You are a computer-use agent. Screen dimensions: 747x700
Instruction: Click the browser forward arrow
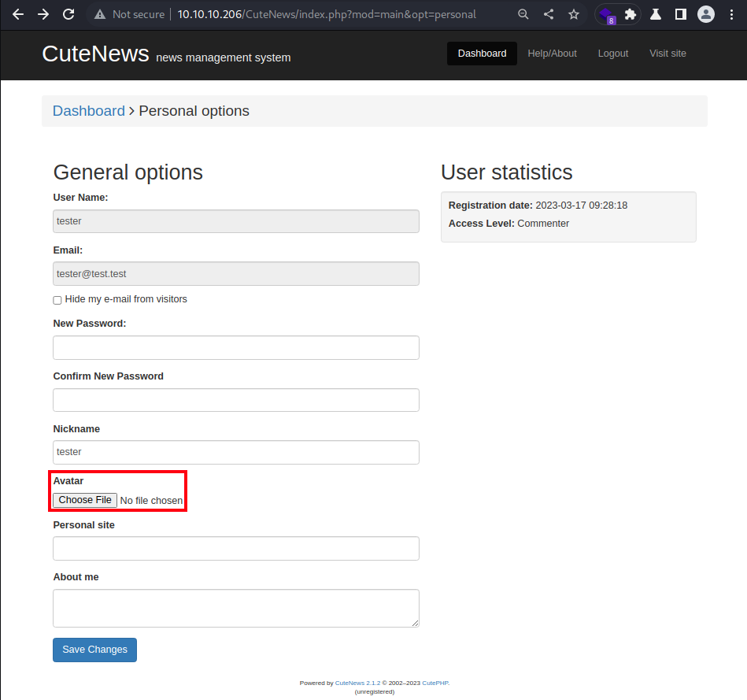pyautogui.click(x=43, y=14)
